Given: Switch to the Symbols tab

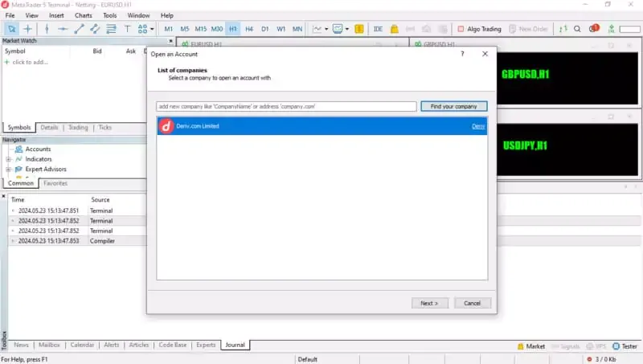Looking at the screenshot, I should click(19, 128).
